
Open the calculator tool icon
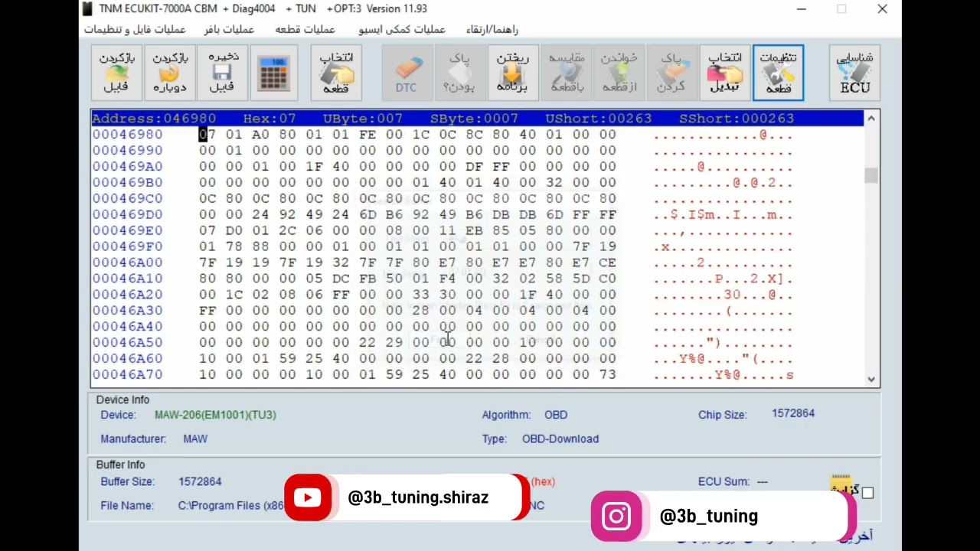(x=274, y=73)
